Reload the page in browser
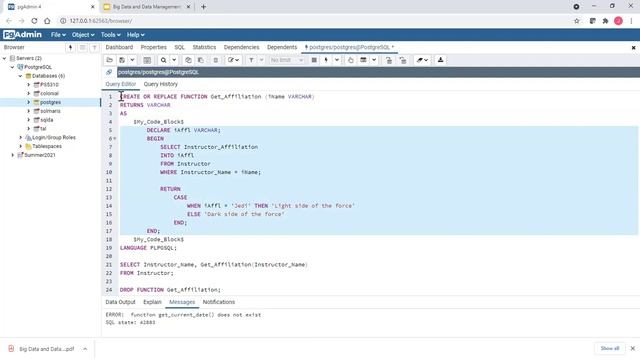The height and width of the screenshot is (360, 640). (x=34, y=21)
